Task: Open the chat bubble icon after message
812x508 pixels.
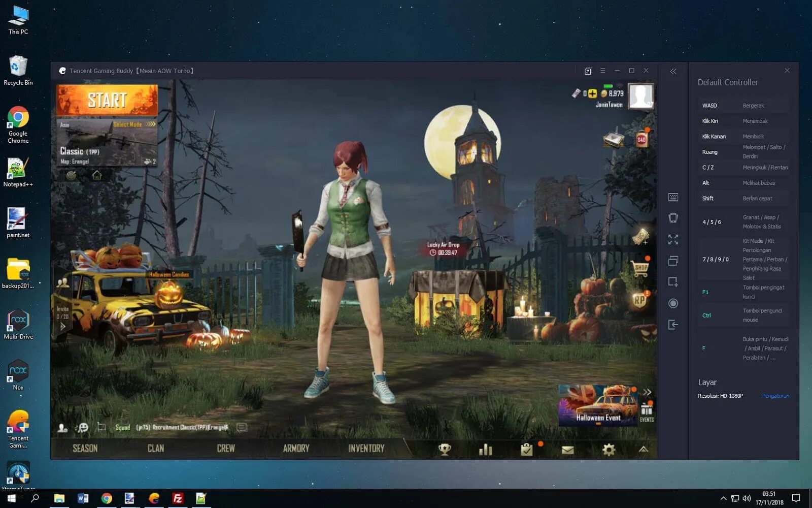Action: [242, 427]
